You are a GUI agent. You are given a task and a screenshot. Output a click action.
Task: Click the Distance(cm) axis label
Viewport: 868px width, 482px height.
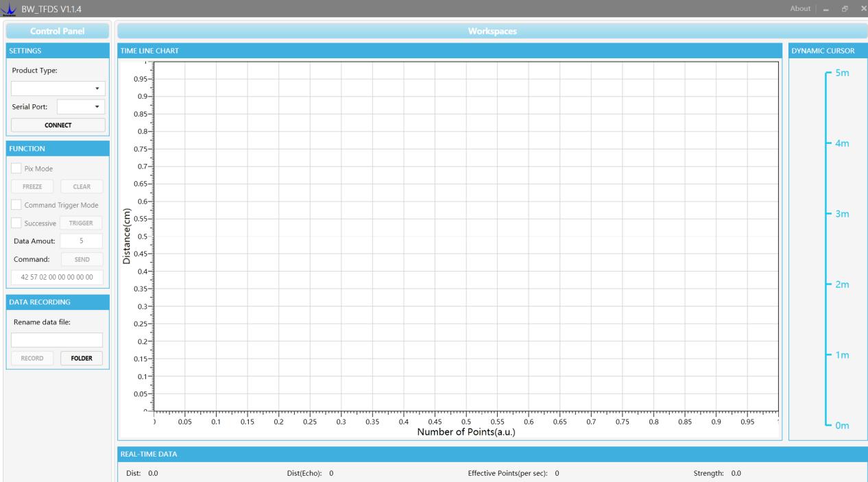tap(127, 236)
